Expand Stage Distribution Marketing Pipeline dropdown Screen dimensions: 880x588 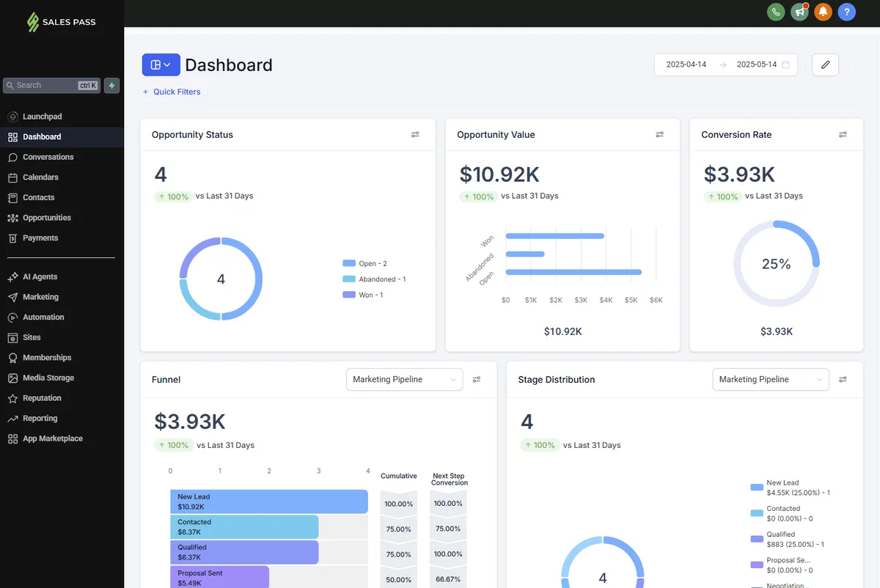click(x=771, y=380)
